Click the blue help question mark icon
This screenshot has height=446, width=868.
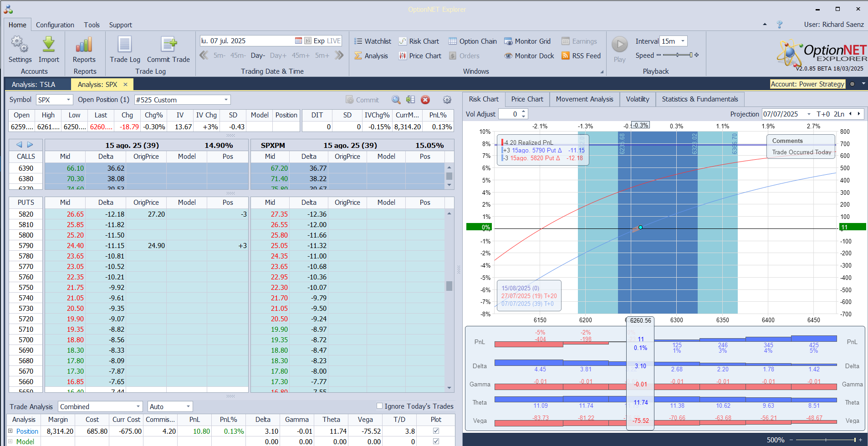point(780,25)
